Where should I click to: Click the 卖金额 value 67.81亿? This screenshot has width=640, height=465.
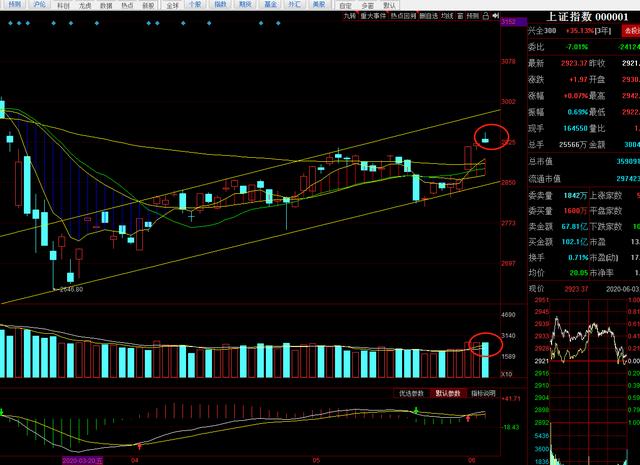click(574, 226)
